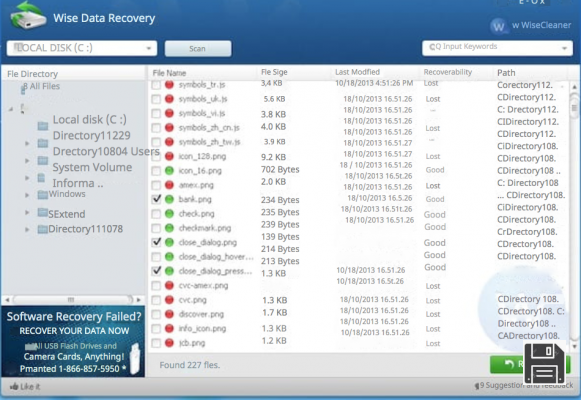Viewport: 581px width, 400px height.
Task: Click the red status dot for symbols_uk.js
Action: [169, 99]
